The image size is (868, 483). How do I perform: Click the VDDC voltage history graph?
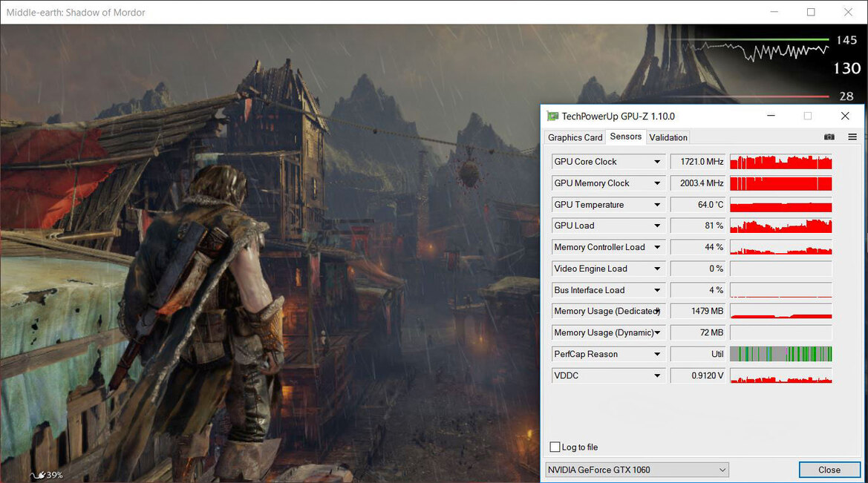pyautogui.click(x=781, y=375)
